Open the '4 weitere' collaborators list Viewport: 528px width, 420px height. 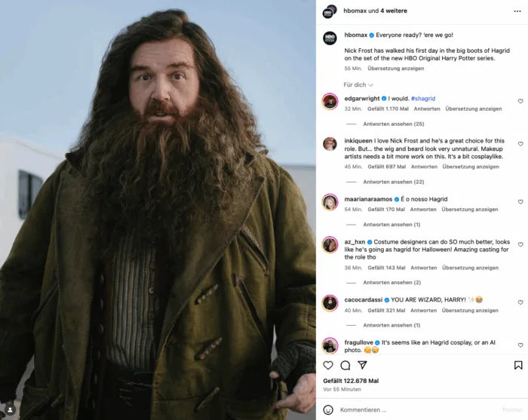click(394, 11)
